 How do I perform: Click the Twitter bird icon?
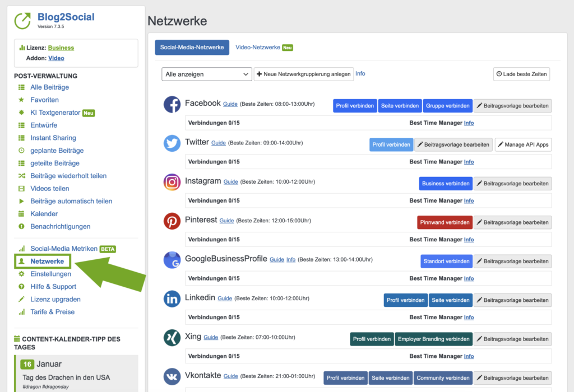[172, 143]
